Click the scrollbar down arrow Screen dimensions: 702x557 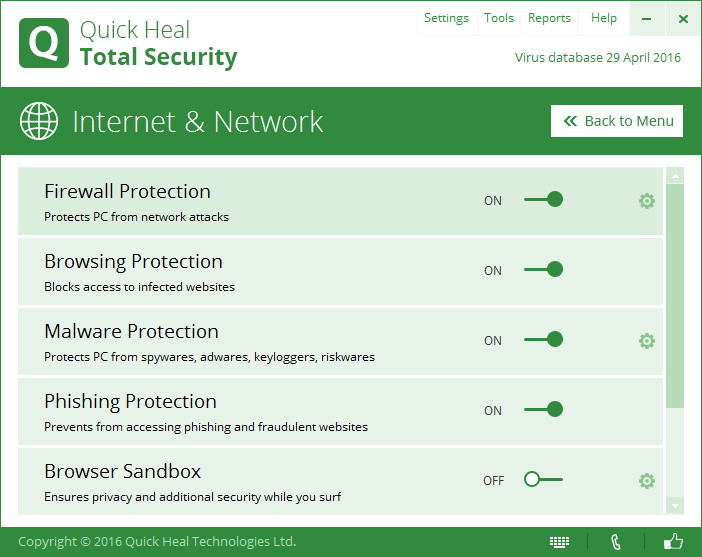[675, 506]
